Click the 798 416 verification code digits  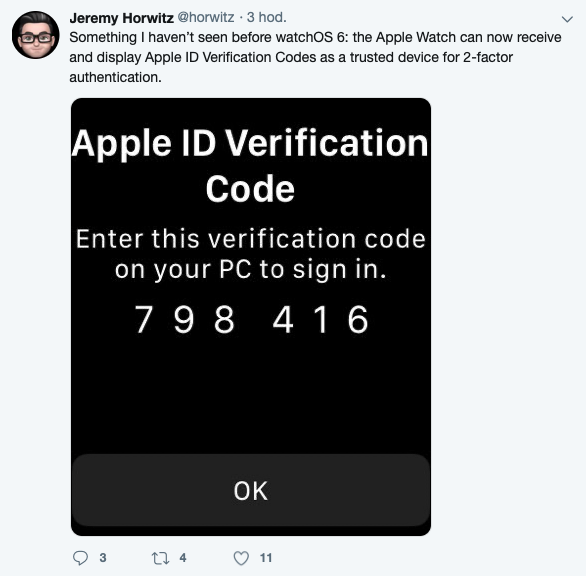[x=251, y=319]
